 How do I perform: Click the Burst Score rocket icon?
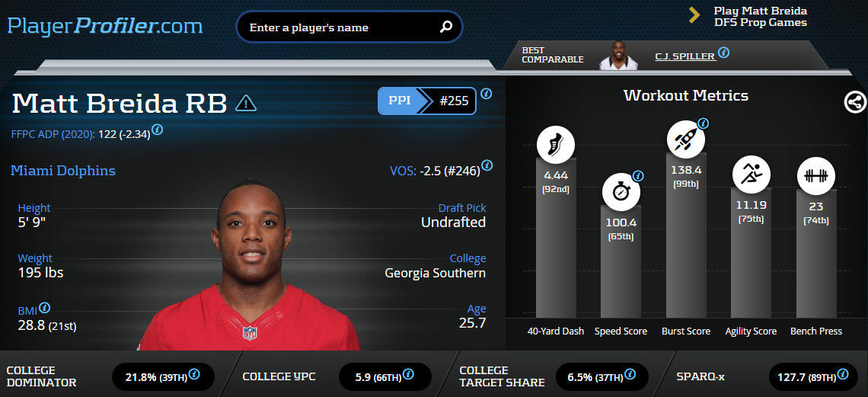tap(686, 139)
